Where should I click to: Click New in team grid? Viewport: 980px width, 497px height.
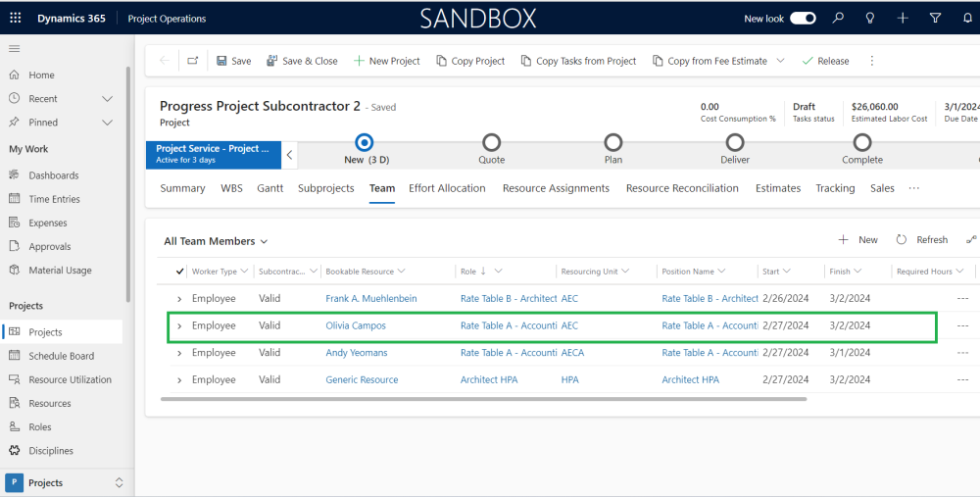pyautogui.click(x=858, y=240)
